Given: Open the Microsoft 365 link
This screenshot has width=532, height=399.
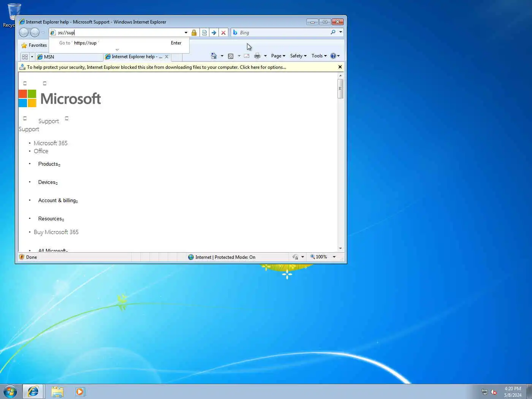Looking at the screenshot, I should pyautogui.click(x=51, y=143).
